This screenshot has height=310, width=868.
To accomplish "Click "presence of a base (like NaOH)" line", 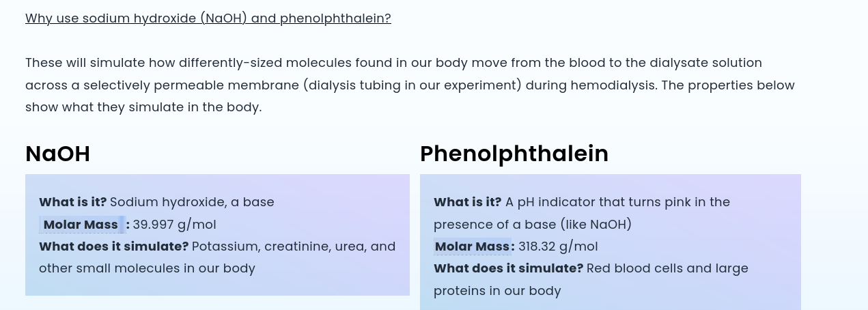I will coord(533,225).
